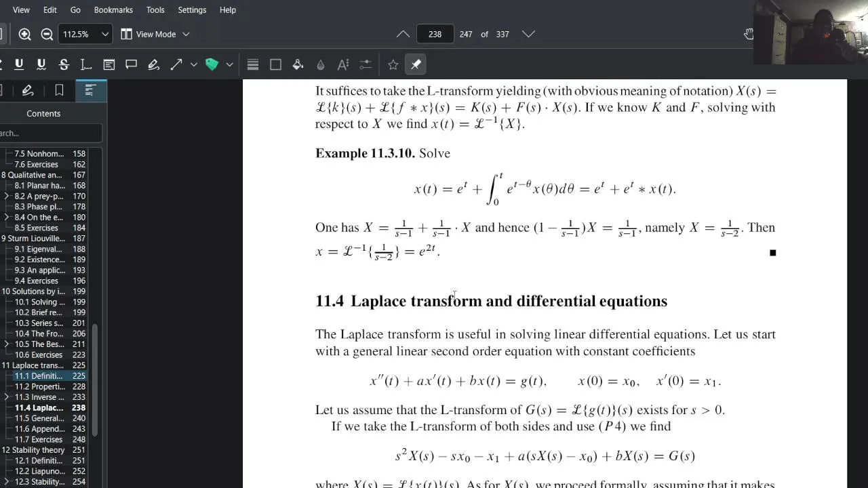Go to next page with down chevron
The height and width of the screenshot is (488, 868).
[529, 34]
